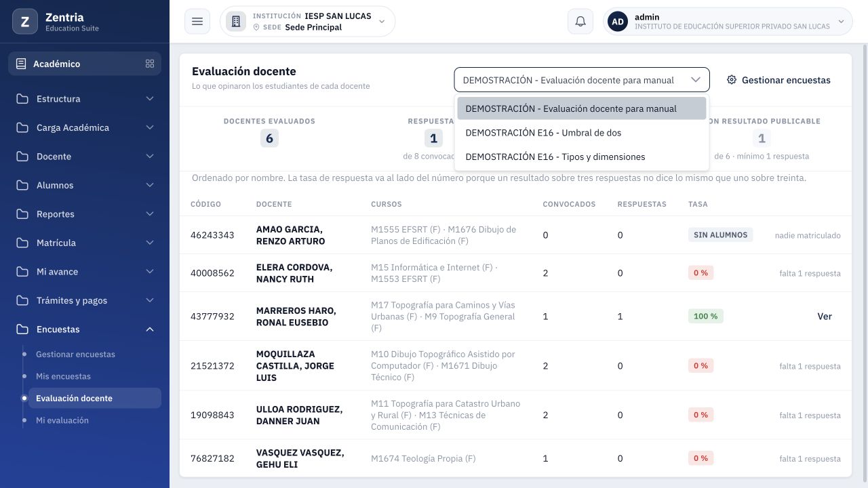
Task: Click the Alumnos folder icon
Action: click(23, 185)
